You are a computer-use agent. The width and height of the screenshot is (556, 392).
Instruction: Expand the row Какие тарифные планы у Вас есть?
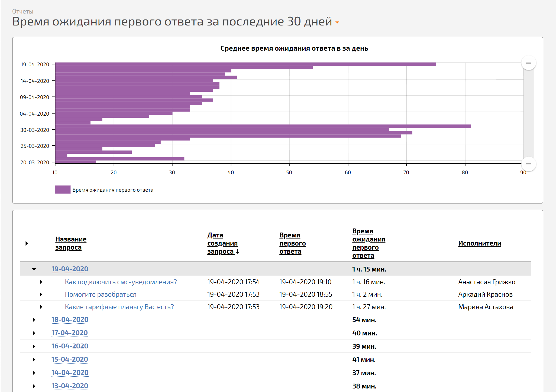tap(41, 307)
